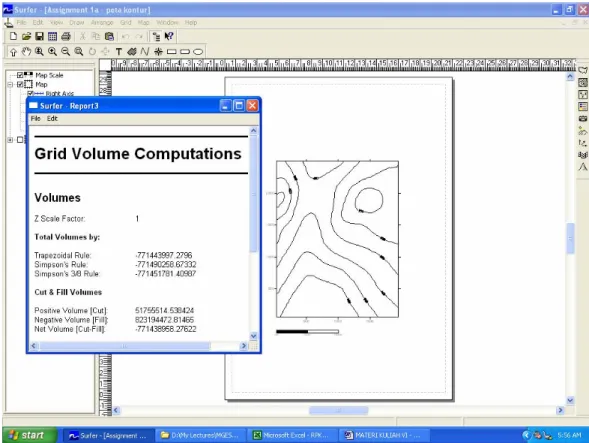Screen dimensions: 589x443
Task: Click plot window scroll up arrow
Action: tap(570, 77)
